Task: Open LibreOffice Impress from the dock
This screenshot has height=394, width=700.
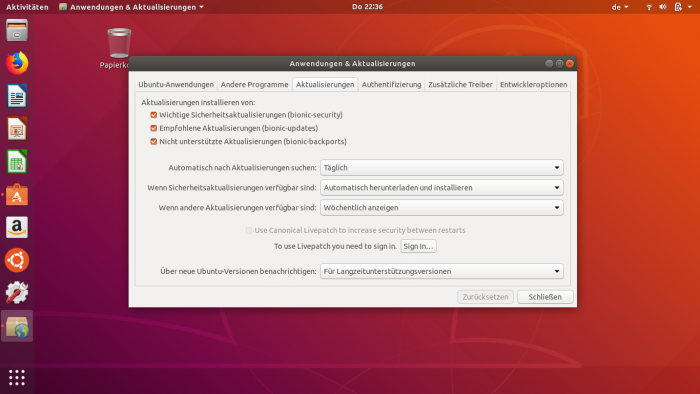Action: (17, 129)
